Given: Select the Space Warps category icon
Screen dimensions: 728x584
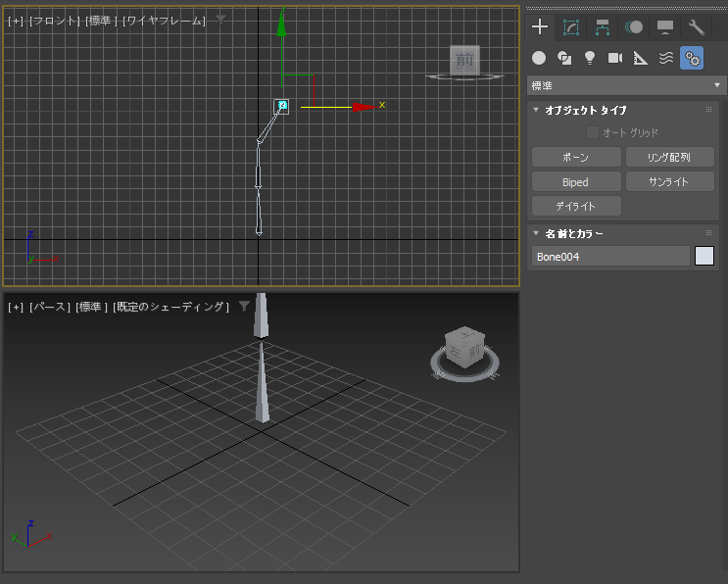Looking at the screenshot, I should (666, 58).
